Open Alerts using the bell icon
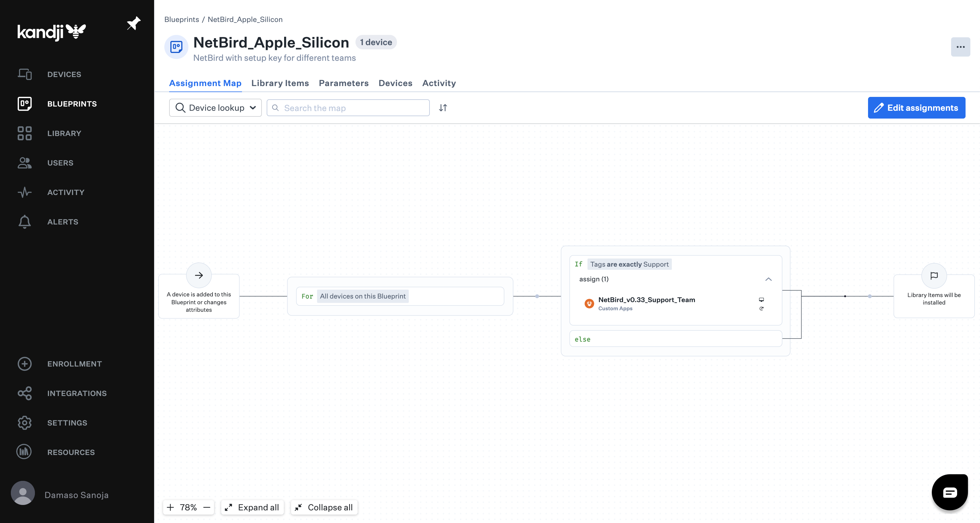The height and width of the screenshot is (523, 980). click(x=24, y=222)
